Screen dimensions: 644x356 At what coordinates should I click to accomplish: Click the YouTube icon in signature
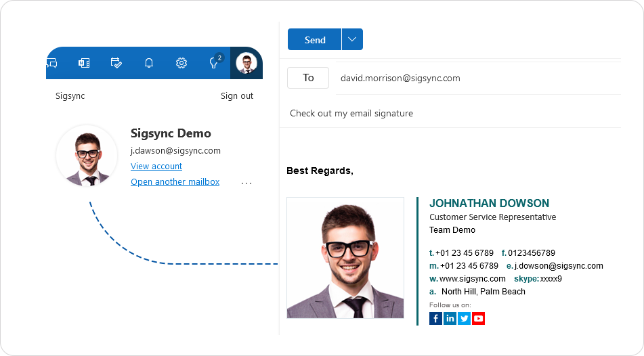point(479,318)
